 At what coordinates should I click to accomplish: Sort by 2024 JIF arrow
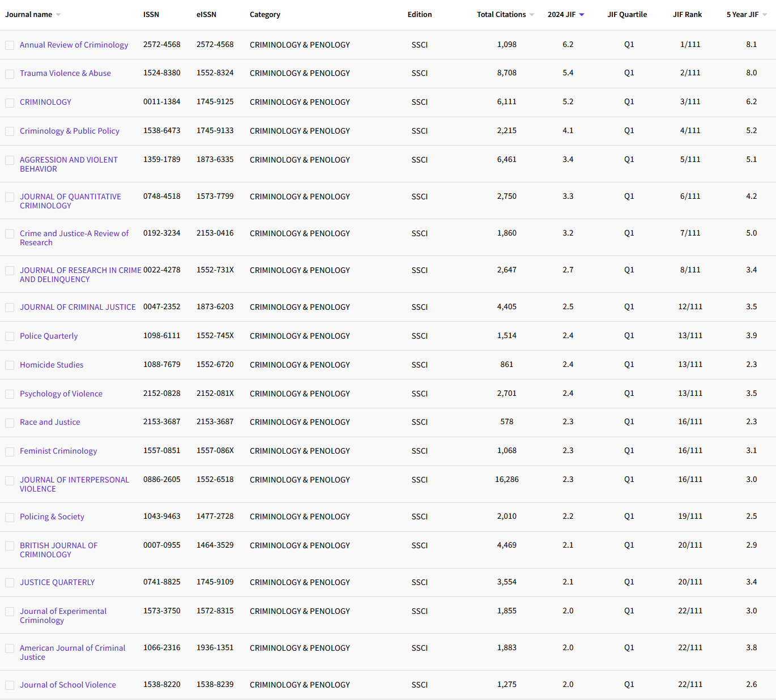click(x=582, y=15)
